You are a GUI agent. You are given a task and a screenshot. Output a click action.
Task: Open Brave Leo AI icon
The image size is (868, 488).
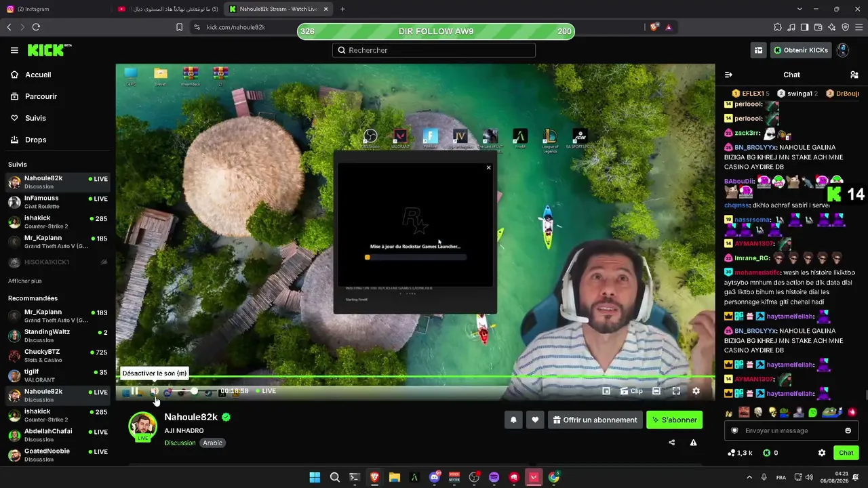coord(831,27)
